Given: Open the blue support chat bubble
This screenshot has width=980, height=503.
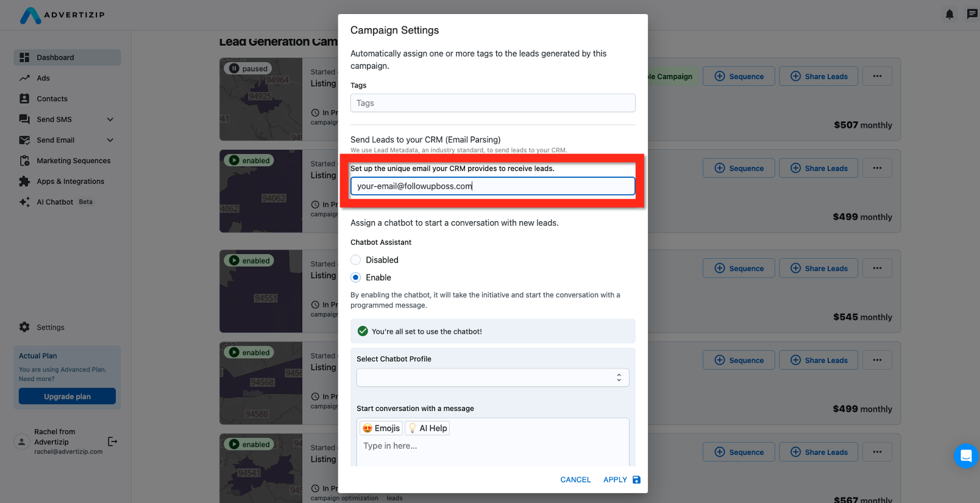Looking at the screenshot, I should pyautogui.click(x=965, y=456).
